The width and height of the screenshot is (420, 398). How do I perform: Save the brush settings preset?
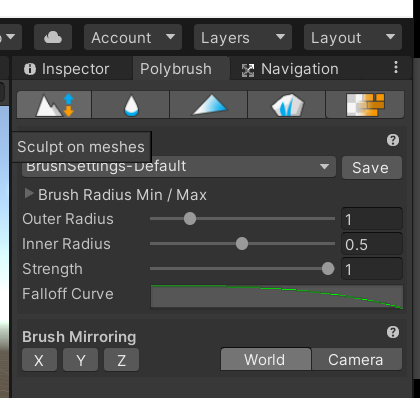point(372,167)
